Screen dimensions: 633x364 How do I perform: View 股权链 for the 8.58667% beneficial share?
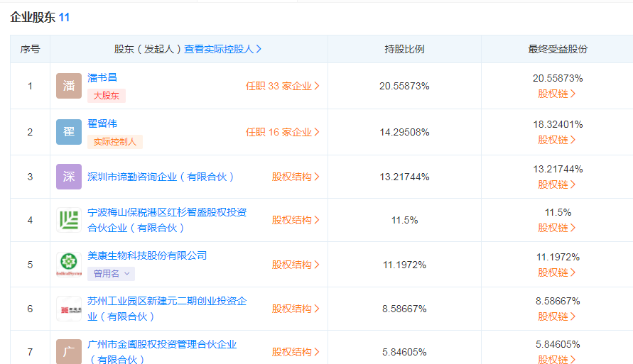click(x=556, y=316)
